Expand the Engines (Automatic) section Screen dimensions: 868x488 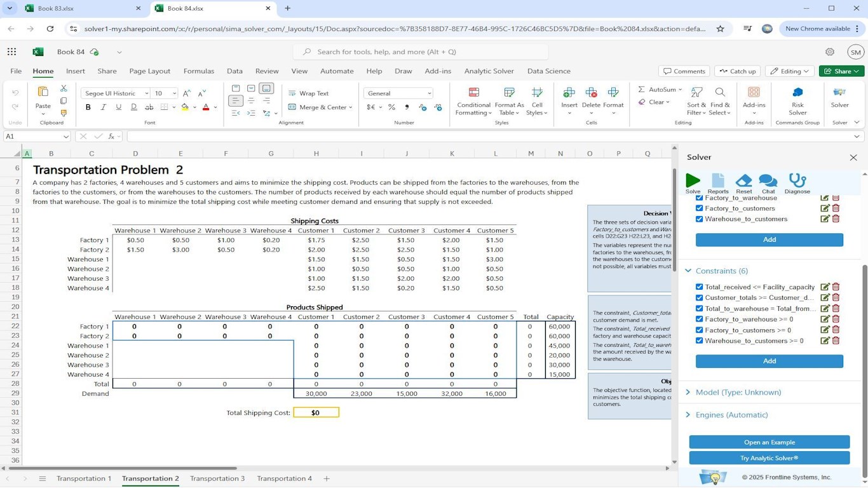pyautogui.click(x=731, y=415)
